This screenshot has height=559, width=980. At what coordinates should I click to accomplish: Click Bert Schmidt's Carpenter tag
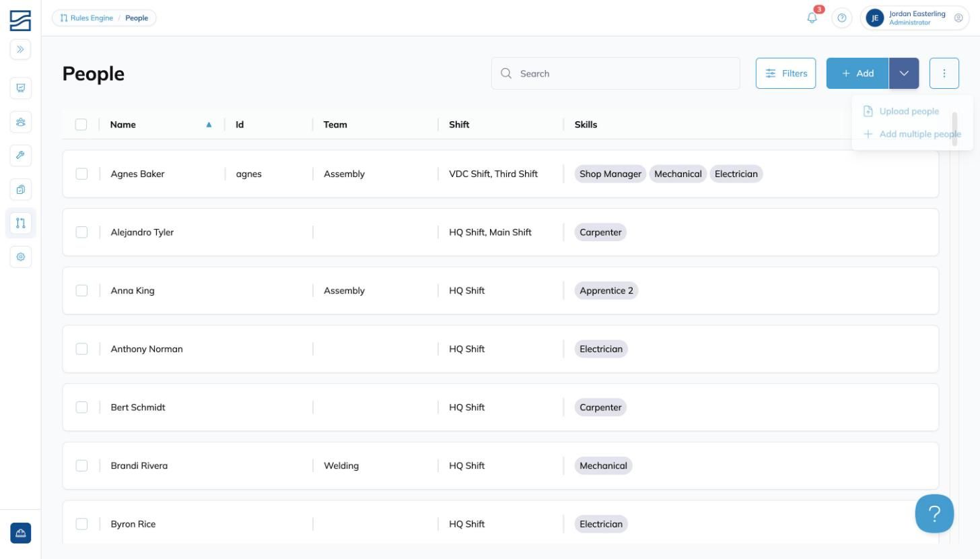(x=600, y=407)
